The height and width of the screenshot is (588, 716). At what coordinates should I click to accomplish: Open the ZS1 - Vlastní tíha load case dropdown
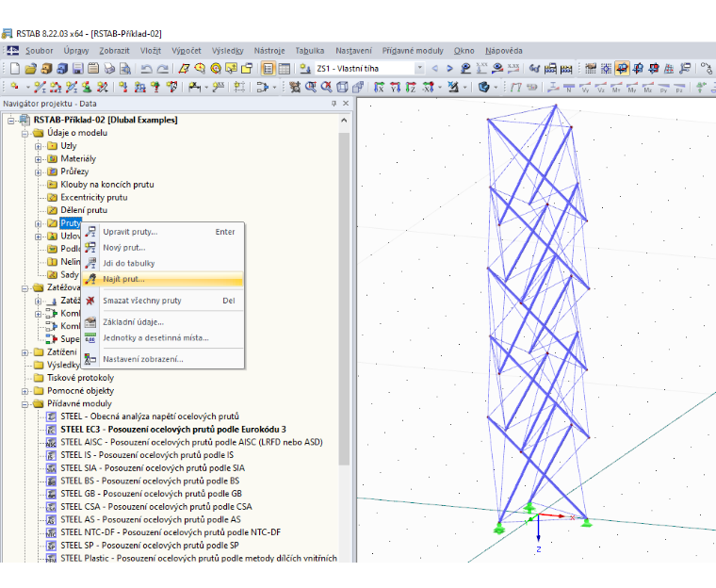click(x=419, y=69)
